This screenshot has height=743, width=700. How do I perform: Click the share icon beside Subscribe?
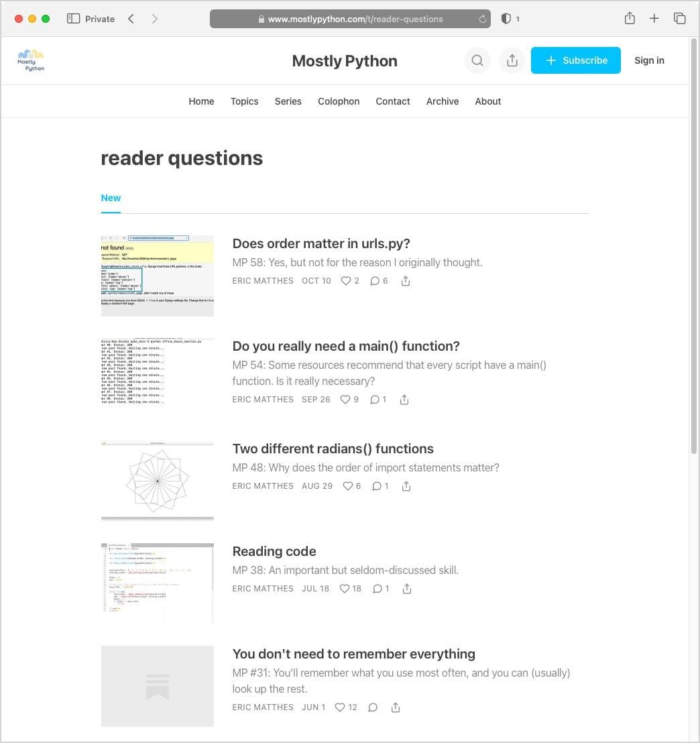tap(512, 60)
